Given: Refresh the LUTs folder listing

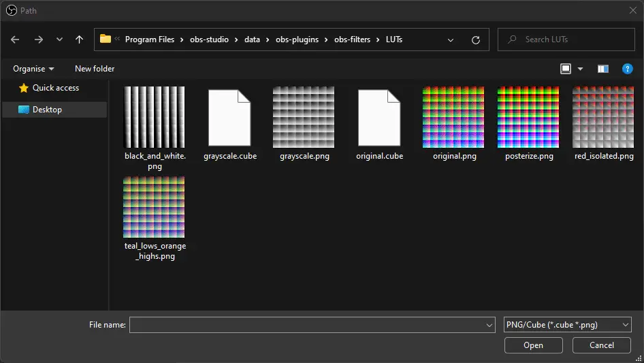Looking at the screenshot, I should point(476,40).
